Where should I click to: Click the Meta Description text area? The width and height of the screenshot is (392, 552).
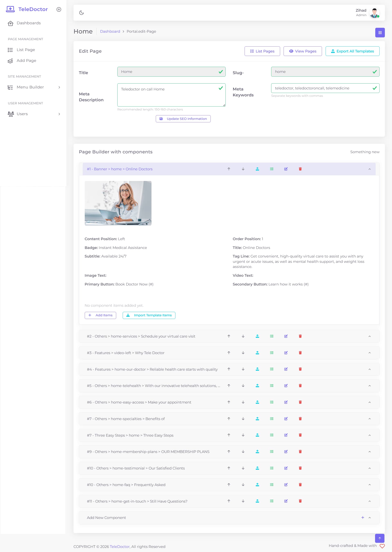coord(171,95)
